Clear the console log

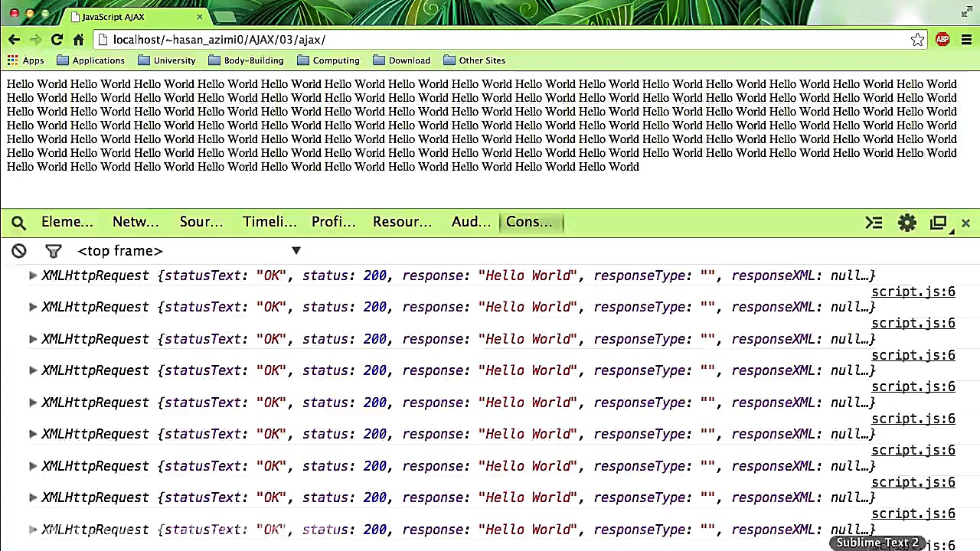[19, 251]
